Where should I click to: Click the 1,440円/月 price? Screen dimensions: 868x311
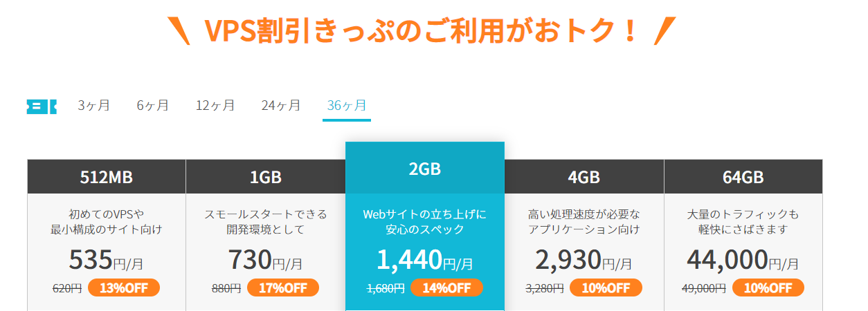point(425,260)
